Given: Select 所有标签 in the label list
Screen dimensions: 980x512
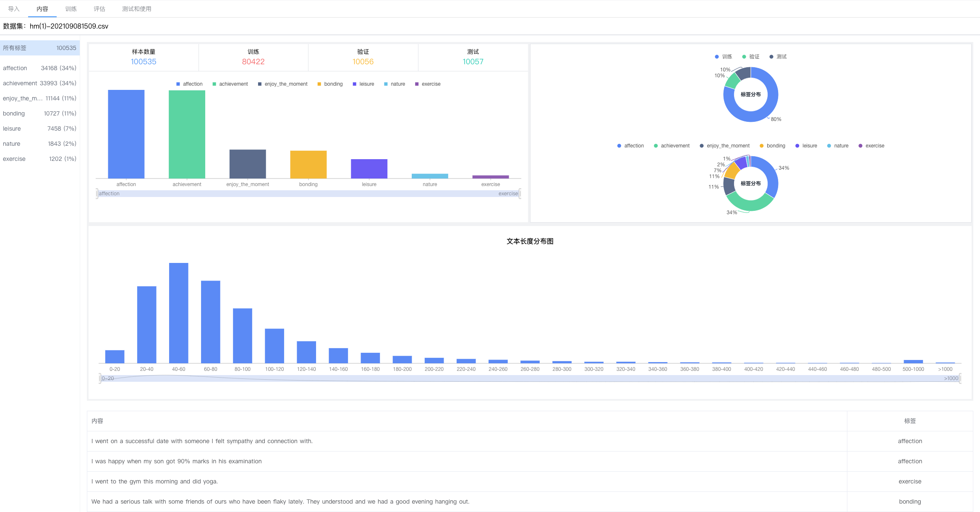Looking at the screenshot, I should pyautogui.click(x=40, y=48).
